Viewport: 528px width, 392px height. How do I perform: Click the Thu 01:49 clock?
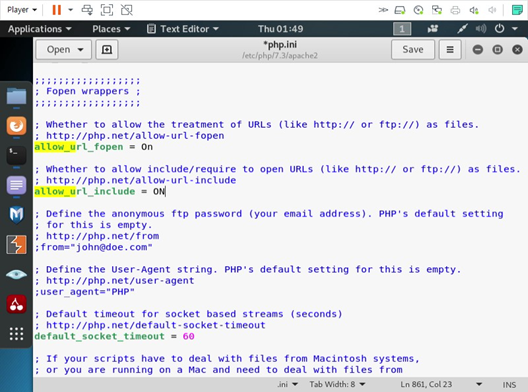click(x=280, y=29)
